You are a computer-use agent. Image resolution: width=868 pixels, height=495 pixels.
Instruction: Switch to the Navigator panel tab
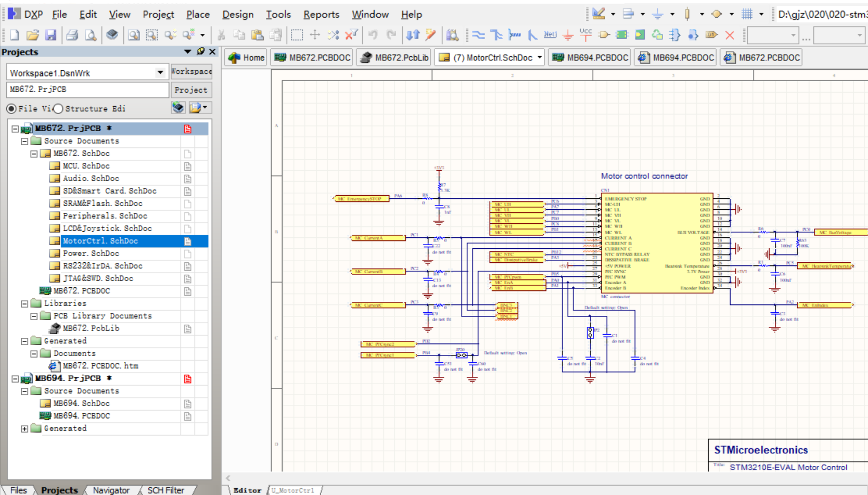(x=111, y=490)
